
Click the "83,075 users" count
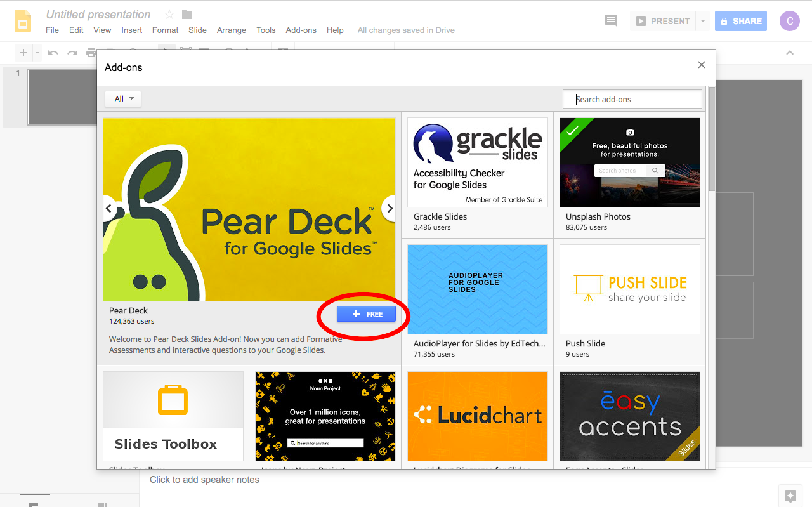(x=586, y=227)
